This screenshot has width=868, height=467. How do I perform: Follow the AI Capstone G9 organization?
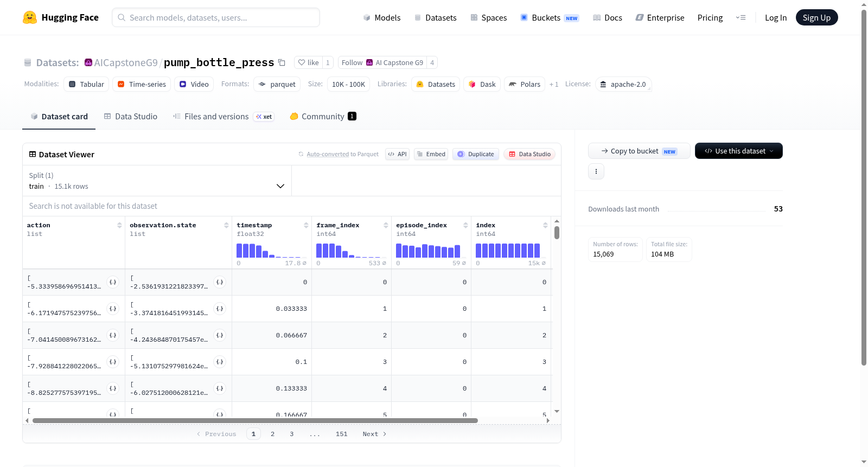click(382, 62)
